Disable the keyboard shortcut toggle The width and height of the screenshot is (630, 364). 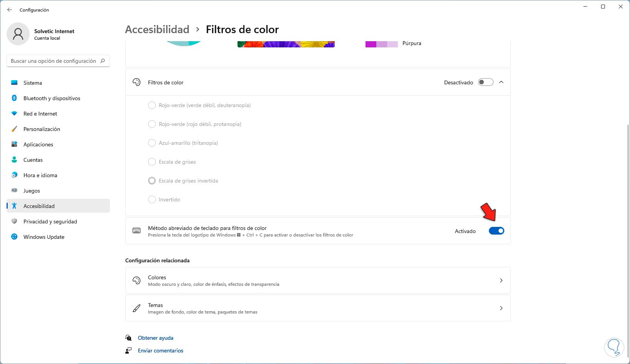[496, 231]
